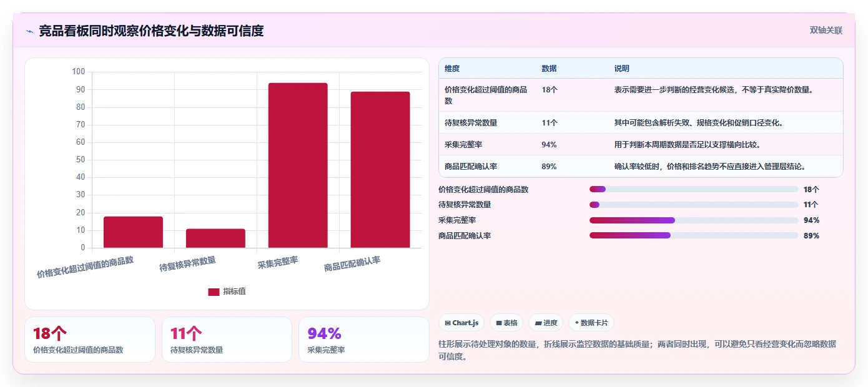
Task: Click the description starting with 用于判断本周期数据
Action: click(x=687, y=145)
